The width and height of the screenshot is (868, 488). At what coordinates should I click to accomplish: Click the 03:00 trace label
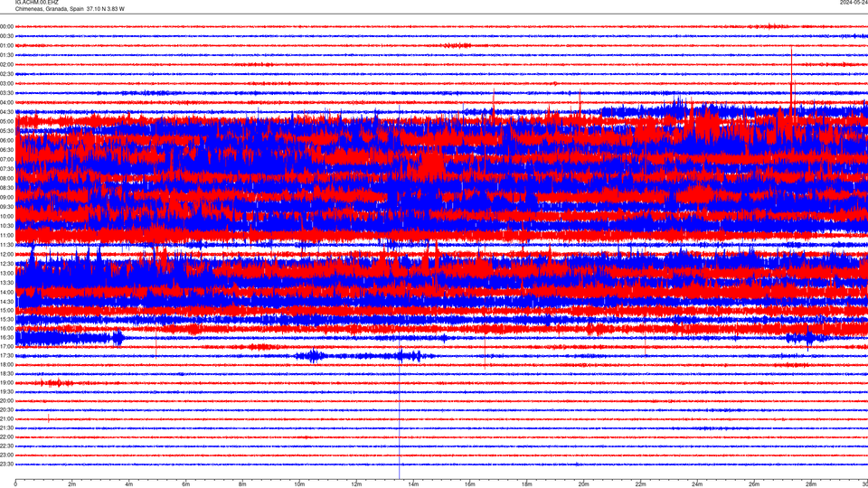[x=6, y=83]
